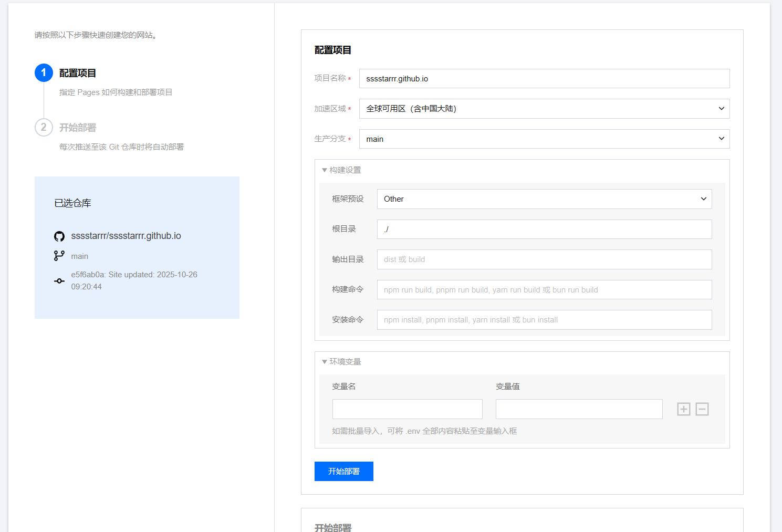Screen dimensions: 782x532
Task: Click the 构建命令 build command input
Action: coord(544,290)
